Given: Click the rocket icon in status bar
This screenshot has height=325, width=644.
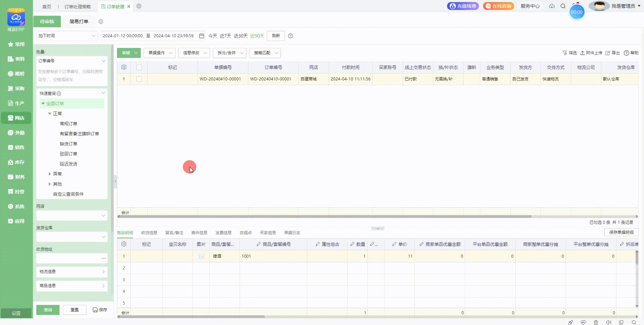Looking at the screenshot, I should [x=570, y=322].
